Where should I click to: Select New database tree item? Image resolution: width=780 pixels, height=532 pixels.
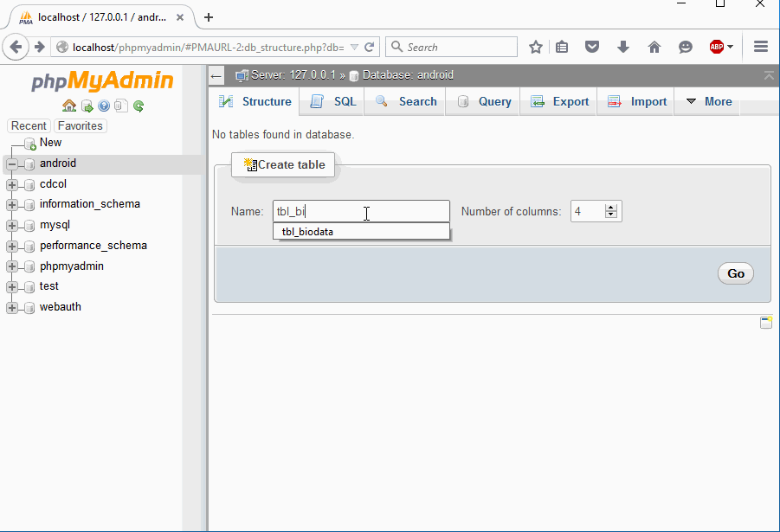coord(50,143)
